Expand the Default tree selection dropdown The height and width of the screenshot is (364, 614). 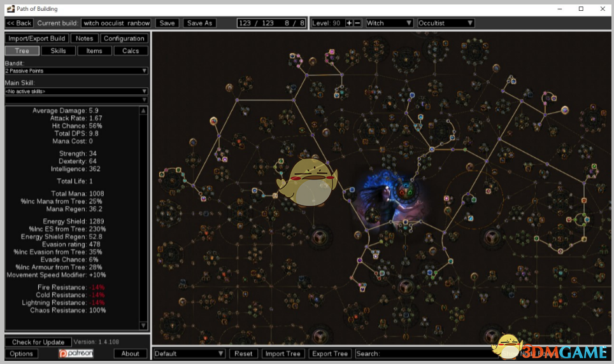coord(189,353)
